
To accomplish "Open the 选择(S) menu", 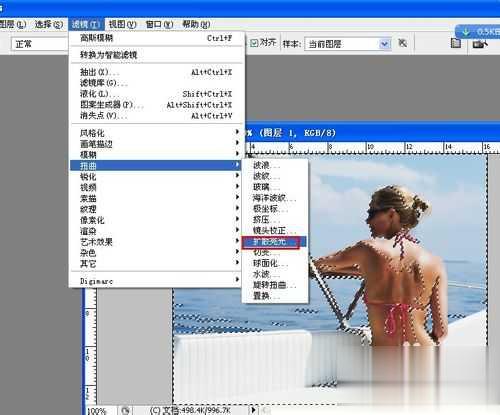I will [49, 24].
